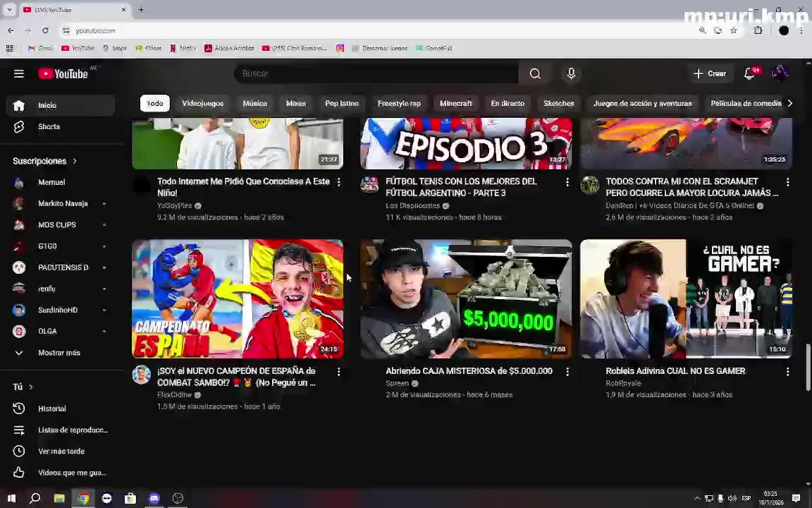This screenshot has height=508, width=812.
Task: Select Inicio in the sidebar
Action: pos(61,105)
